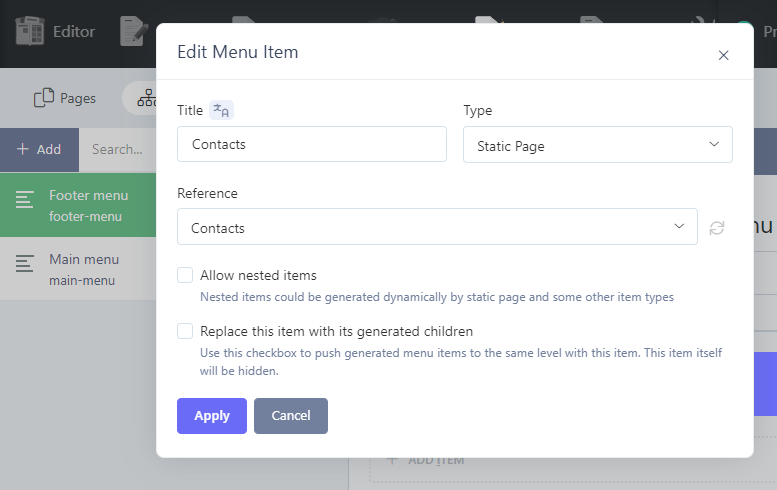Screen dimensions: 777x490
Task: Expand the Reference dropdown showing Contacts
Action: [x=437, y=227]
